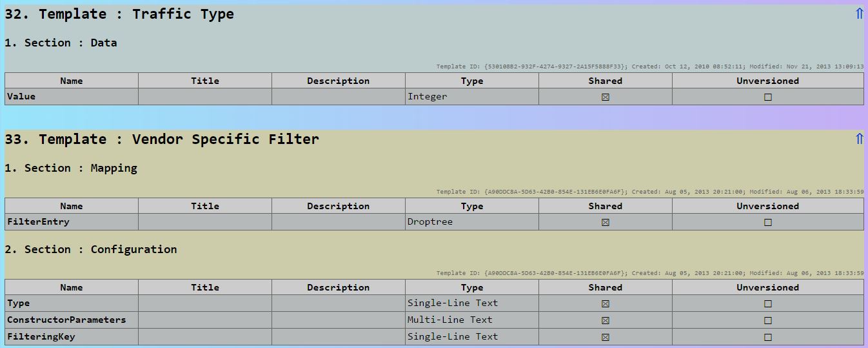This screenshot has width=868, height=348.
Task: Toggle Shared checkbox for FilteringKey row
Action: point(605,337)
